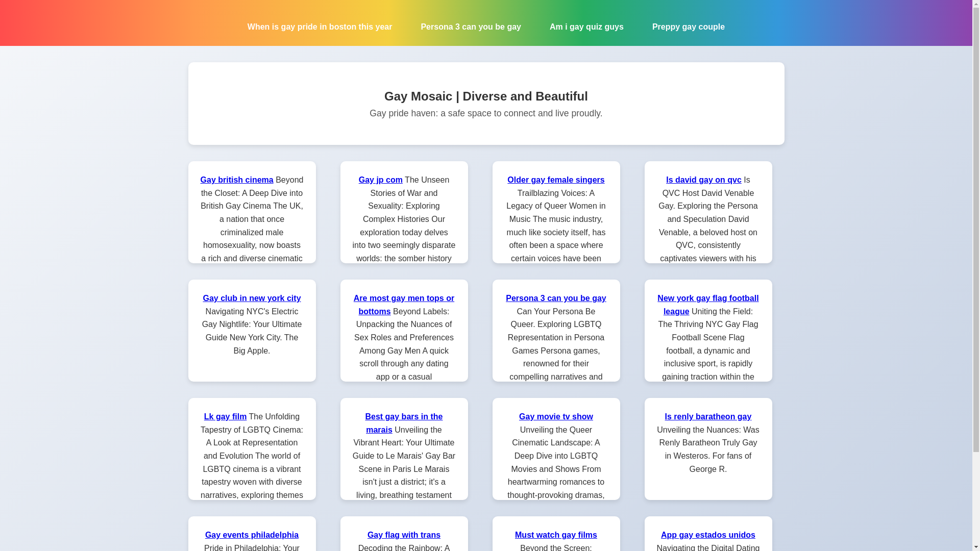This screenshot has height=551, width=980.
Task: Open 'Persona 3 can you be gay' in top navigation
Action: tap(471, 27)
